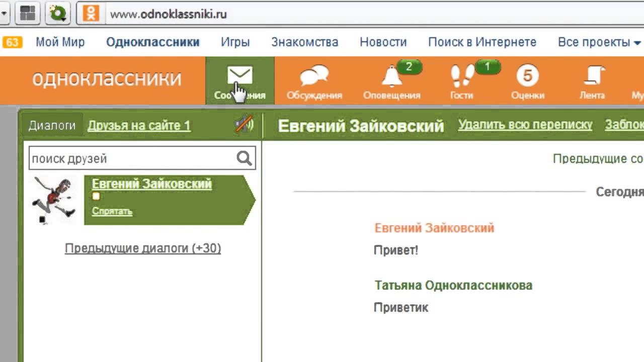This screenshot has height=362, width=644.
Task: Click the message text Привет!
Action: point(395,250)
